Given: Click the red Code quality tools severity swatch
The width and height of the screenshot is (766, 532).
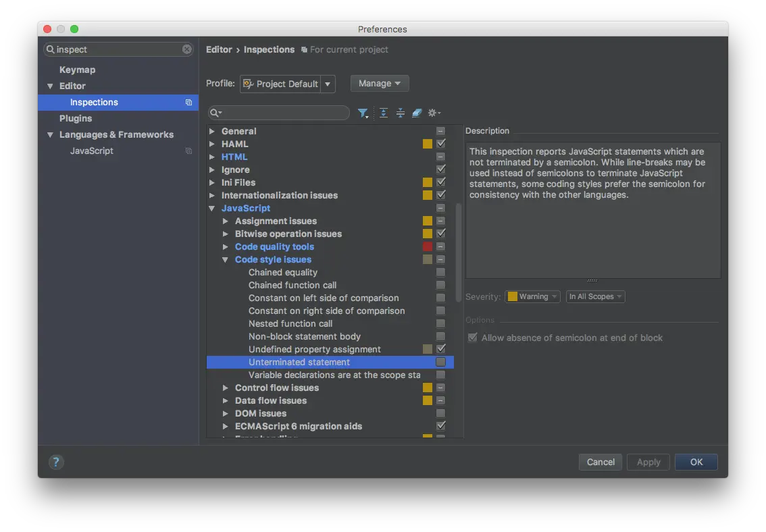Looking at the screenshot, I should [428, 246].
